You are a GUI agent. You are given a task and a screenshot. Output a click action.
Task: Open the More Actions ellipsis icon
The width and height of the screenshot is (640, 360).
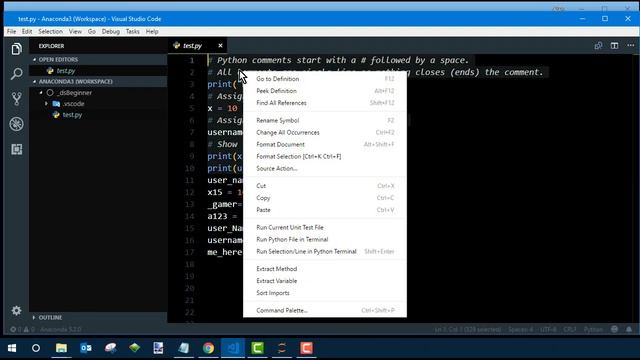coord(631,46)
